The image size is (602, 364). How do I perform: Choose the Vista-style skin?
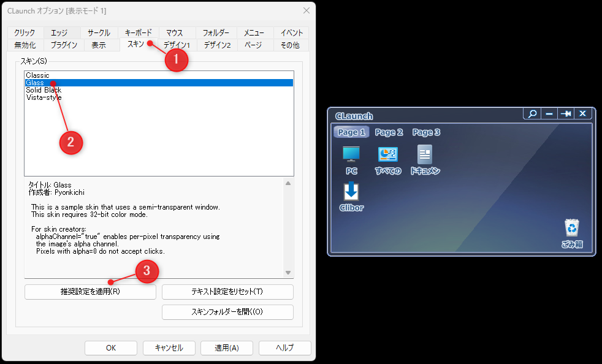click(x=44, y=97)
